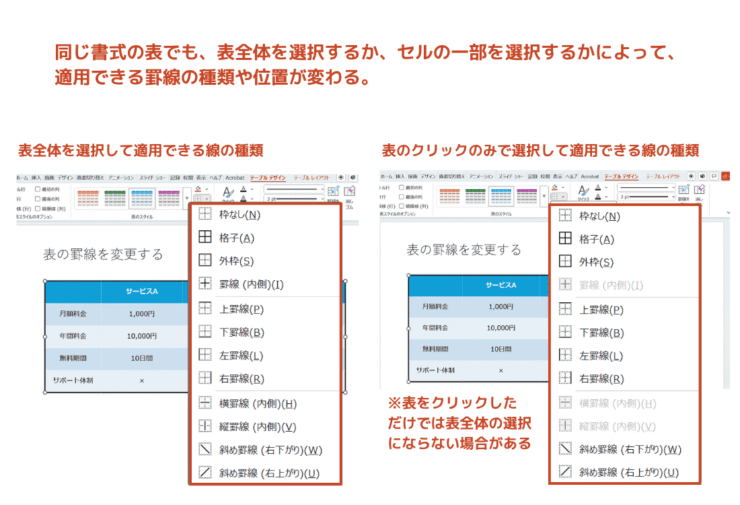Open the borders dropdown arrow in the left ribbon
The image size is (740, 505).
pyautogui.click(x=207, y=199)
